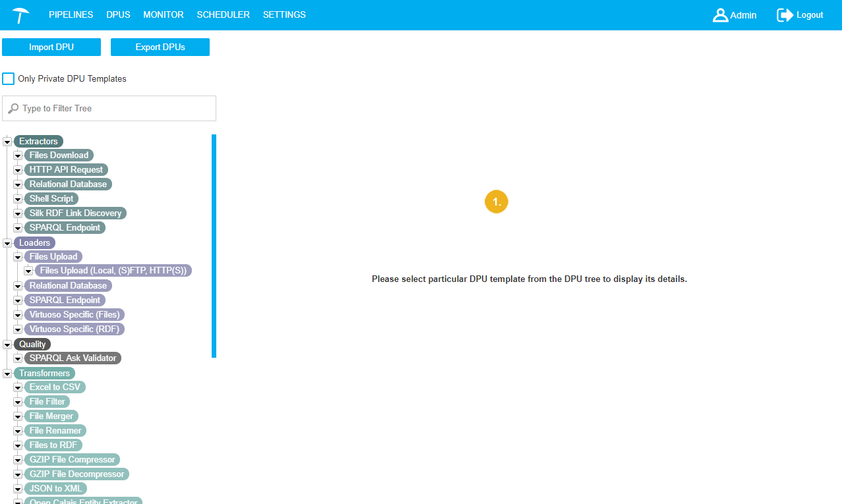Click the magnifier icon in filter box
The image size is (842, 504).
click(x=13, y=109)
